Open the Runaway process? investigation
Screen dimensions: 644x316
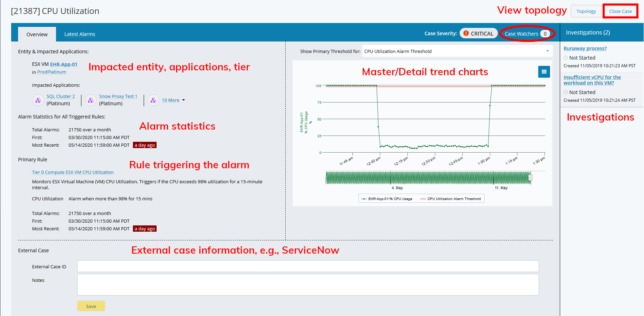pos(585,48)
